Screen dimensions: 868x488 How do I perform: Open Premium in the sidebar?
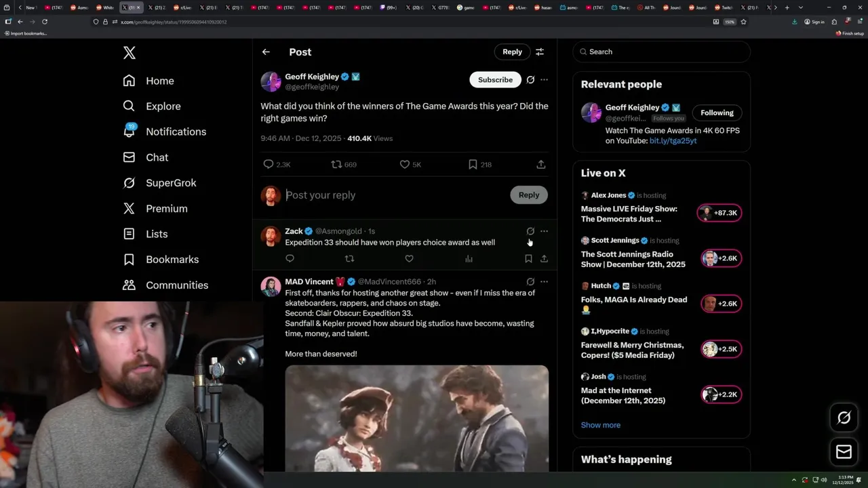tap(155, 209)
